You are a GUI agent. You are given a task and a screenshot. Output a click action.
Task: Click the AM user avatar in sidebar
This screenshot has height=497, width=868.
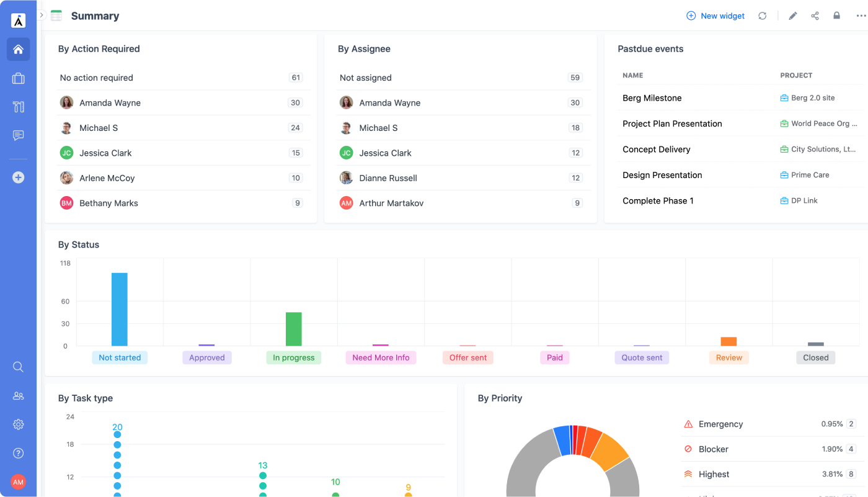click(18, 482)
